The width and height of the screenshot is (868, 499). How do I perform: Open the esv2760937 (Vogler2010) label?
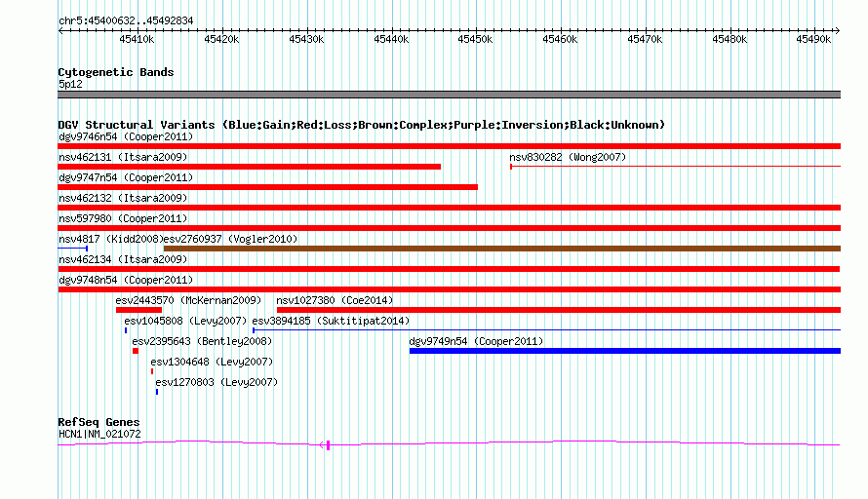point(231,239)
